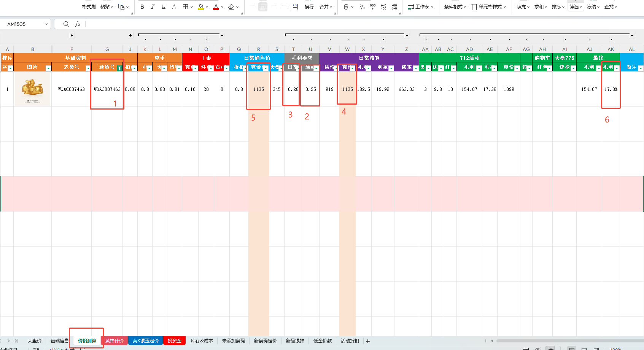
Task: Switch to the 黄铂计价 sheet tab
Action: (x=114, y=340)
